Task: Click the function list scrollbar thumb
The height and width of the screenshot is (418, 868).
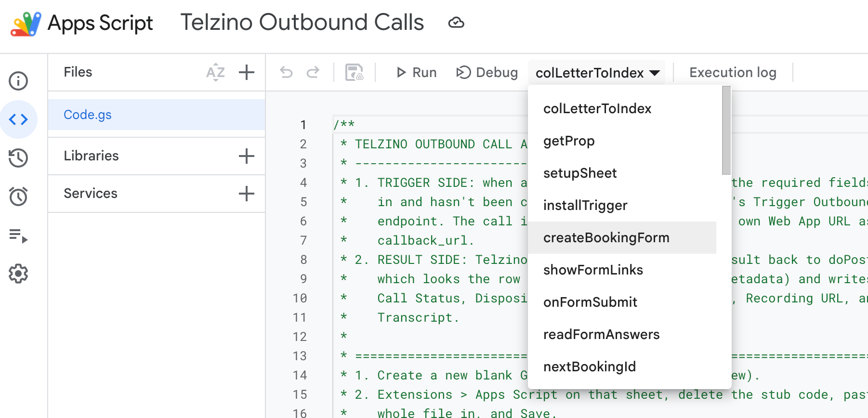Action: (726, 130)
